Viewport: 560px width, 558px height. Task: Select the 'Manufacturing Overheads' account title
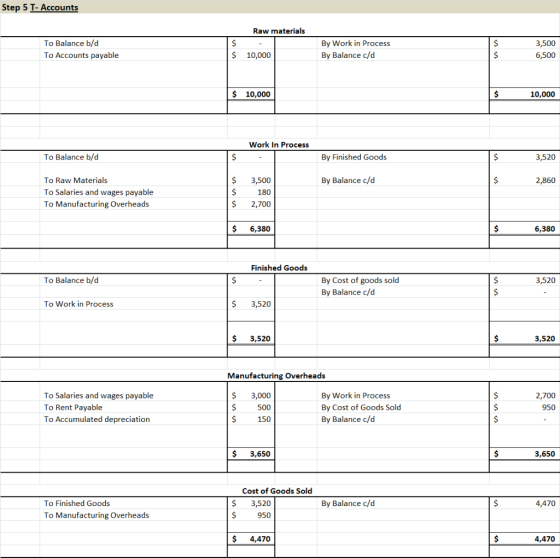click(276, 376)
